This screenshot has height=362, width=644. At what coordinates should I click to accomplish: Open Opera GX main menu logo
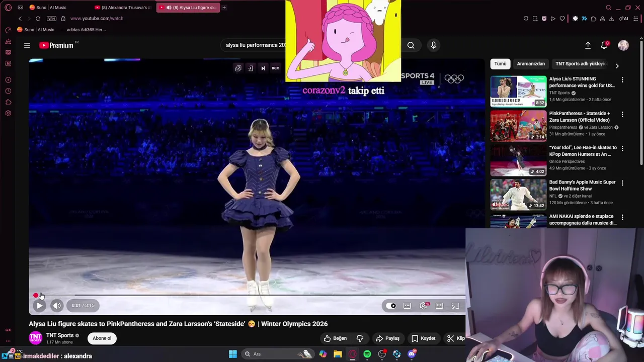pyautogui.click(x=8, y=8)
